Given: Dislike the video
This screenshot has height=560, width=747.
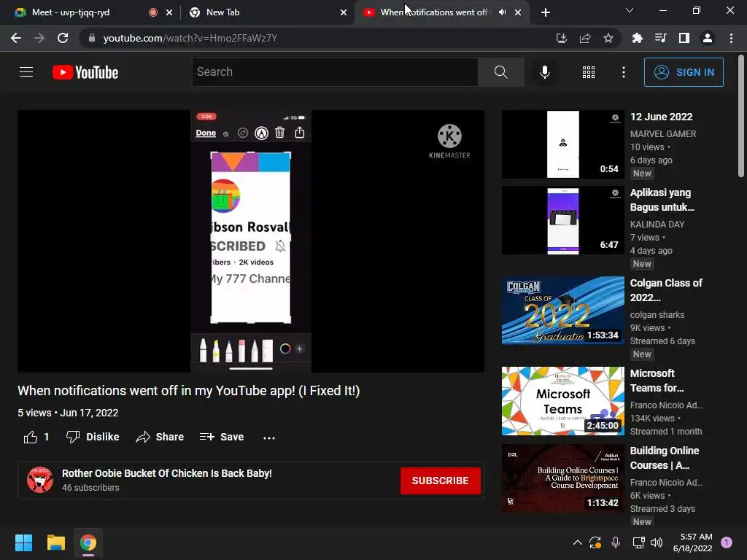Looking at the screenshot, I should click(x=93, y=437).
